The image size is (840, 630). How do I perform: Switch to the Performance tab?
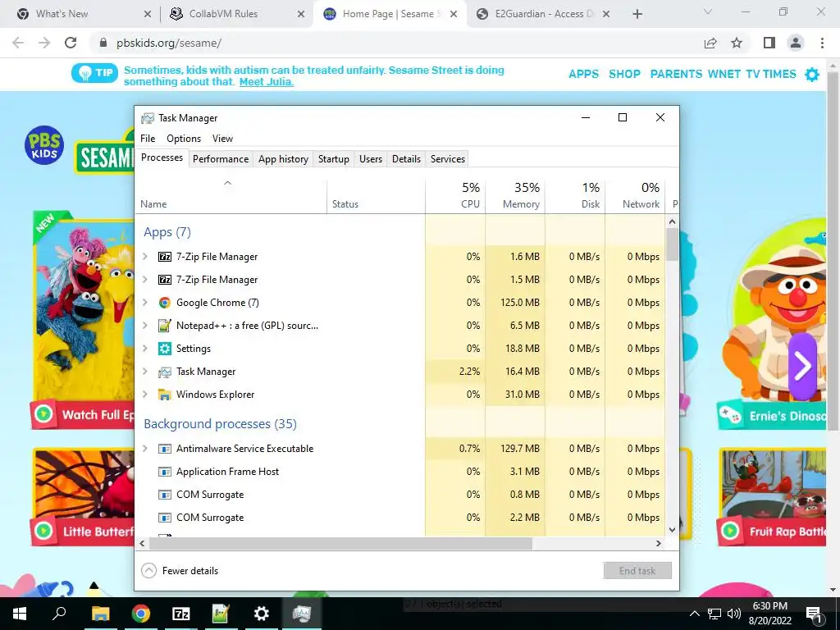click(221, 159)
